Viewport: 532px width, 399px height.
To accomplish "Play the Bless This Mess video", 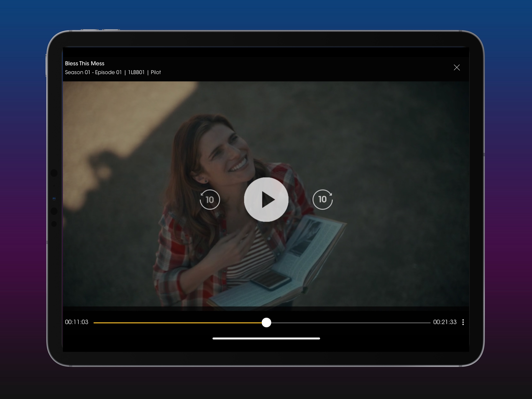I will 266,199.
